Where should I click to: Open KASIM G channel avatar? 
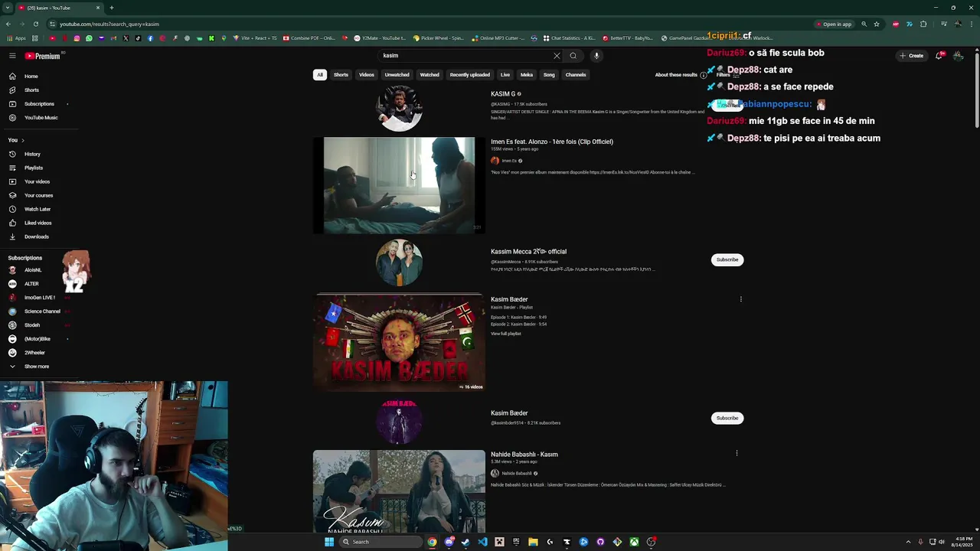click(399, 108)
